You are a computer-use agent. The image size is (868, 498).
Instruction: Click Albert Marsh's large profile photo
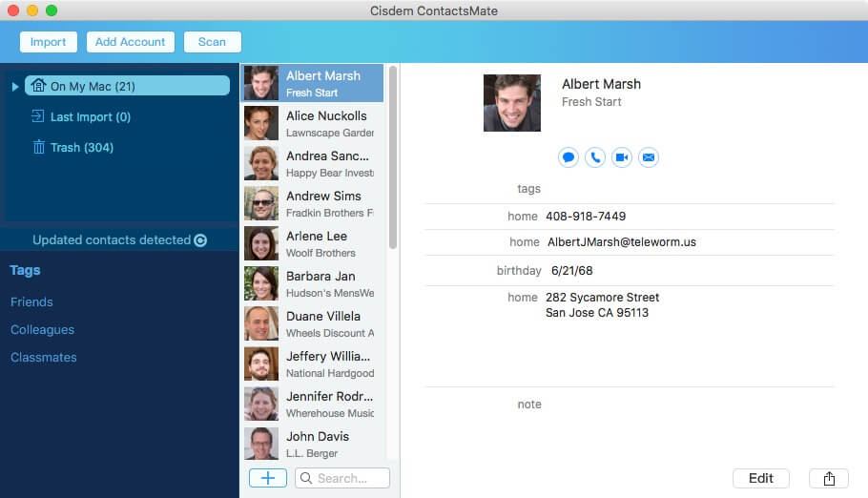point(512,103)
